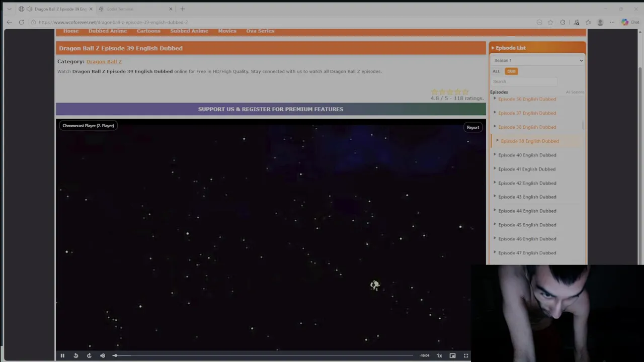644x362 pixels.
Task: Open the media control music note icon
Action: (x=577, y=22)
